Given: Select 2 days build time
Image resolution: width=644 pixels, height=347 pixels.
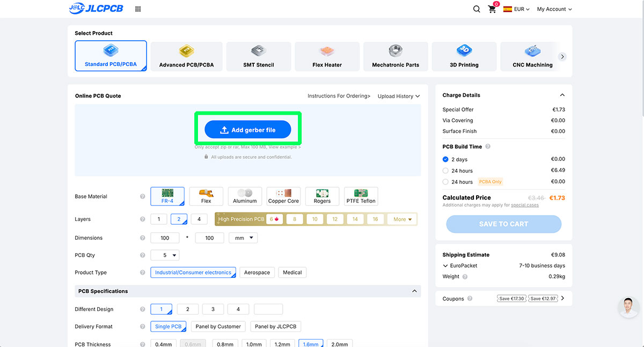Looking at the screenshot, I should point(445,159).
